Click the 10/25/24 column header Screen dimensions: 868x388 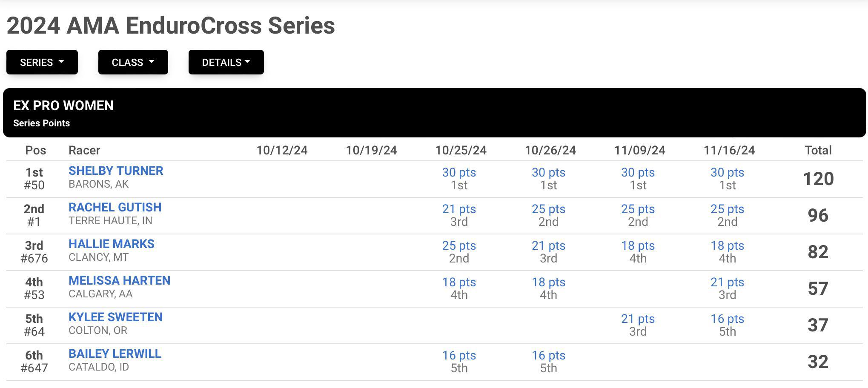point(461,150)
